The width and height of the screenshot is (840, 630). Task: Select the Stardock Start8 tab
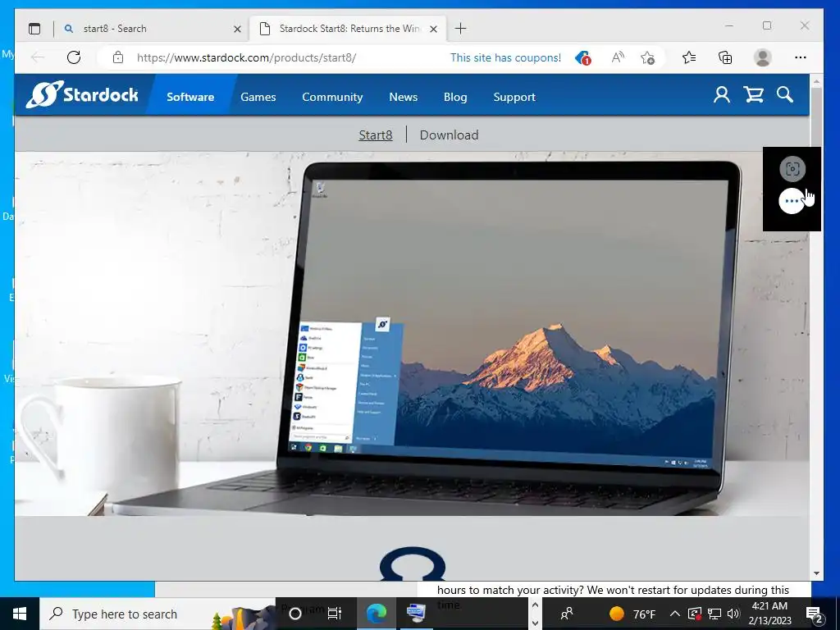tap(348, 29)
